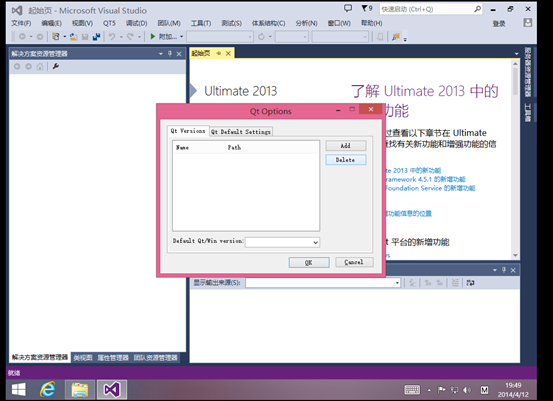Click the New Project toolbar icon
Image resolution: width=553 pixels, height=401 pixels.
tap(56, 36)
